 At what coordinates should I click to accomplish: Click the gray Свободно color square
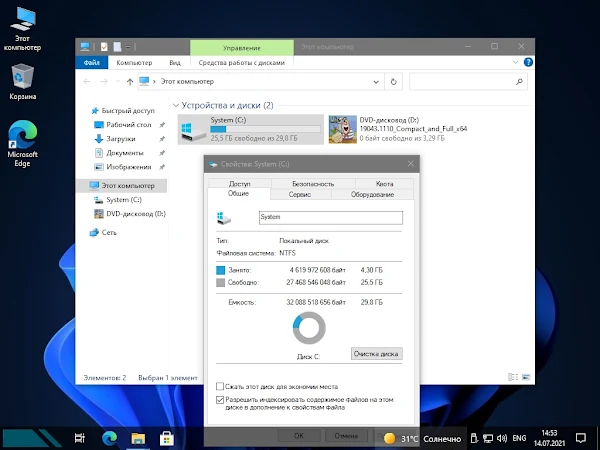pos(220,282)
